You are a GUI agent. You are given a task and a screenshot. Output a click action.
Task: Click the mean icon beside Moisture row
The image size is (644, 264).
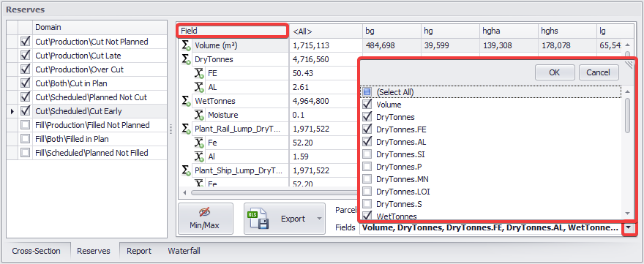(x=199, y=115)
